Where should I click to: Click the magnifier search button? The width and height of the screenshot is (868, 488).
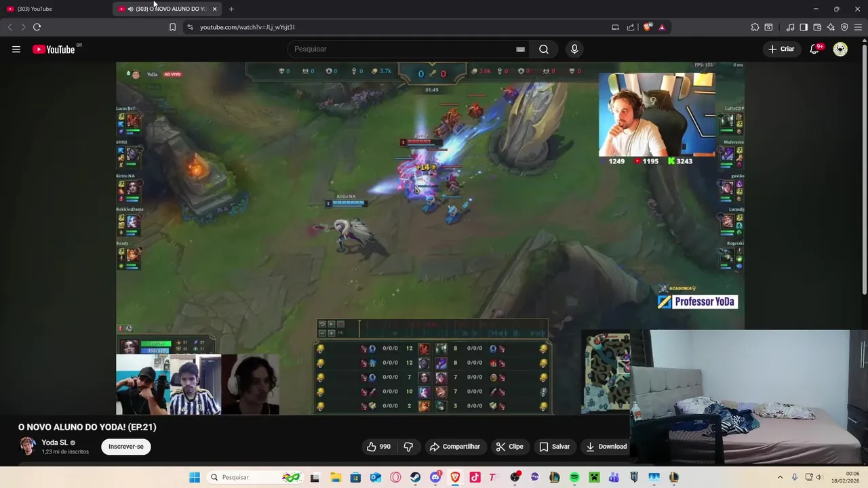pyautogui.click(x=544, y=49)
